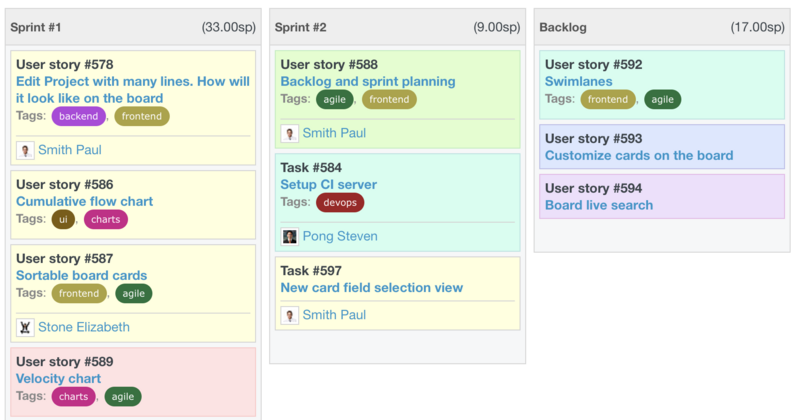Viewport: 800px width, 420px height.
Task: Click Pong Steven avatar on task #584
Action: tap(290, 237)
